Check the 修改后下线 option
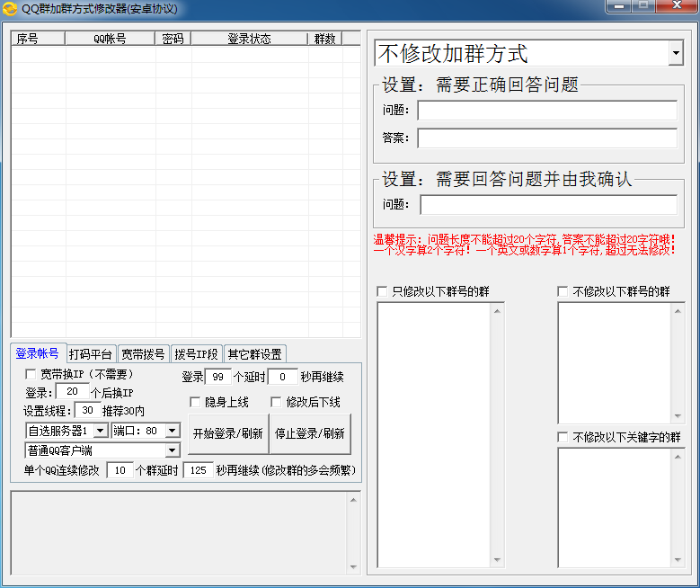The width and height of the screenshot is (700, 588). [276, 402]
